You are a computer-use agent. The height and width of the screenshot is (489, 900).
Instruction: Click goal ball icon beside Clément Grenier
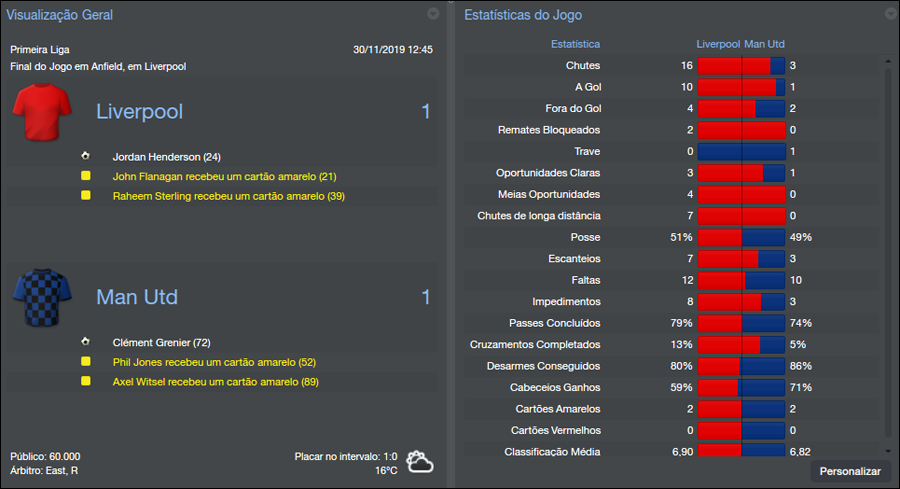pos(86,342)
